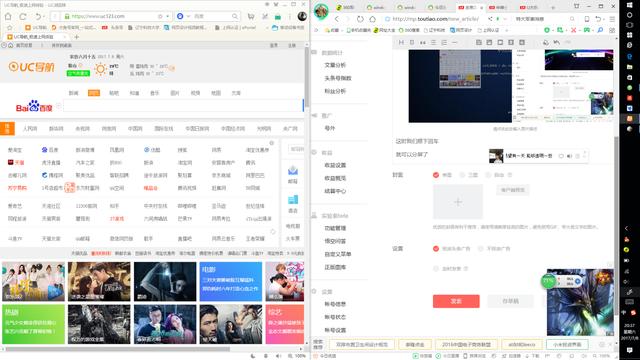The height and width of the screenshot is (360, 640).
Task: Click the H heading icon in editor toolbar
Action: pos(401,42)
